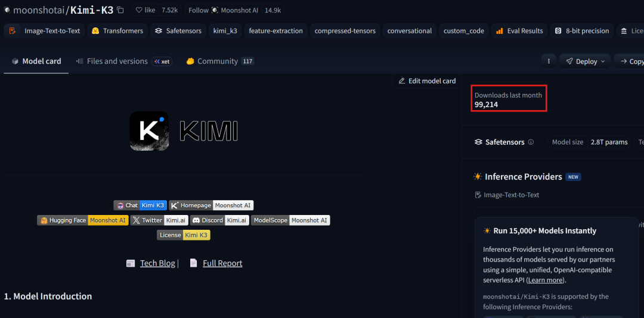This screenshot has height=318, width=644.
Task: Click the xet badge
Action: click(x=162, y=61)
